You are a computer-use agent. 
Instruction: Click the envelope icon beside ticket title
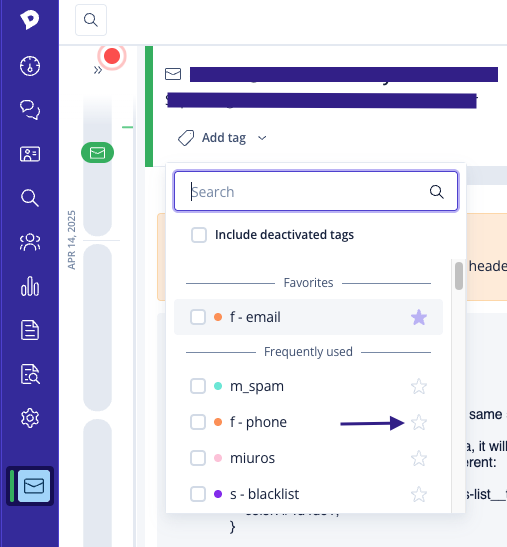(x=173, y=74)
